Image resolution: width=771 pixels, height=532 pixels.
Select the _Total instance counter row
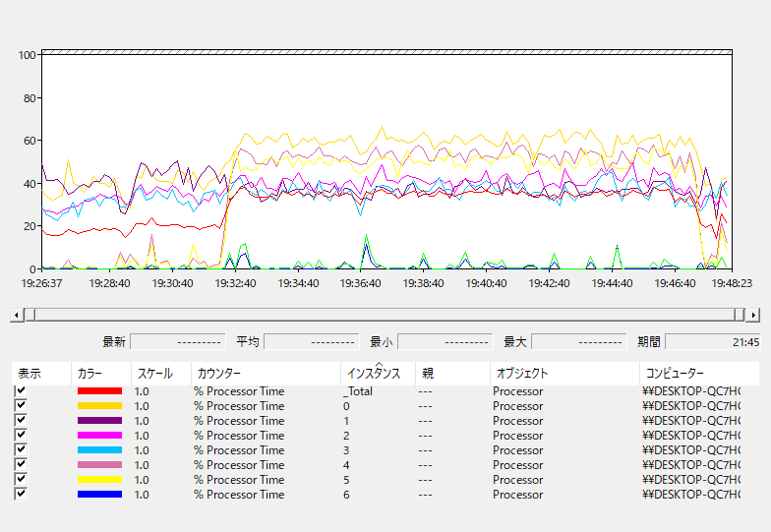pos(239,391)
